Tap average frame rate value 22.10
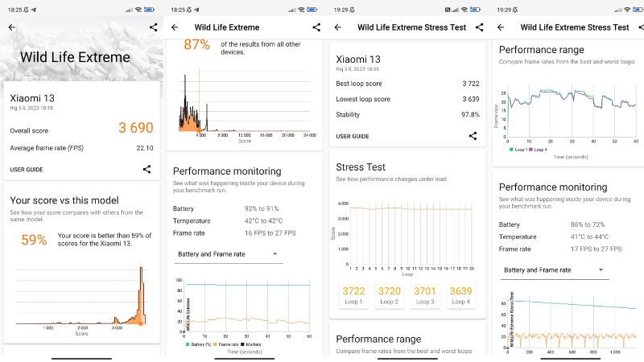 tap(145, 148)
